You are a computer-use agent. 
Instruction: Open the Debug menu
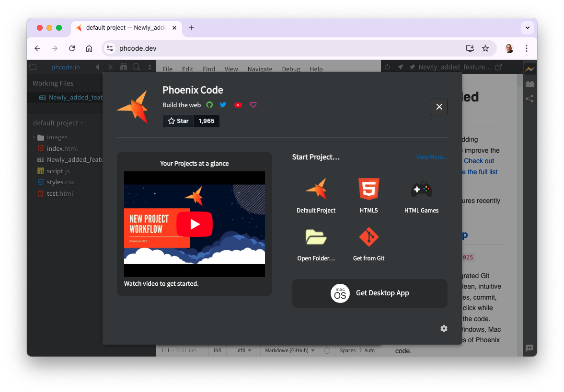291,69
